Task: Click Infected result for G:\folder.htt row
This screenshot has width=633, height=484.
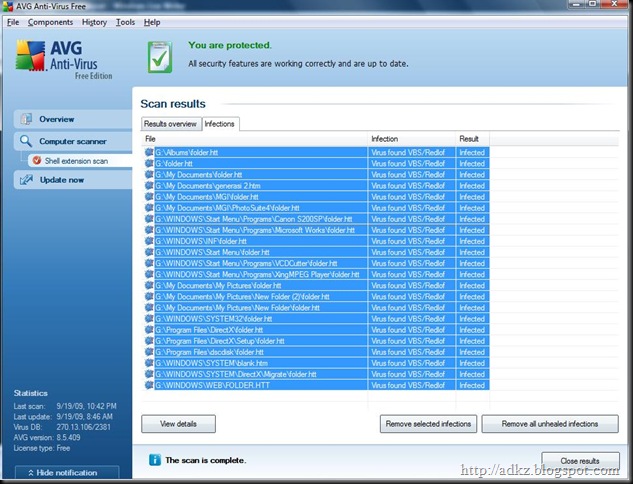Action: pos(472,163)
